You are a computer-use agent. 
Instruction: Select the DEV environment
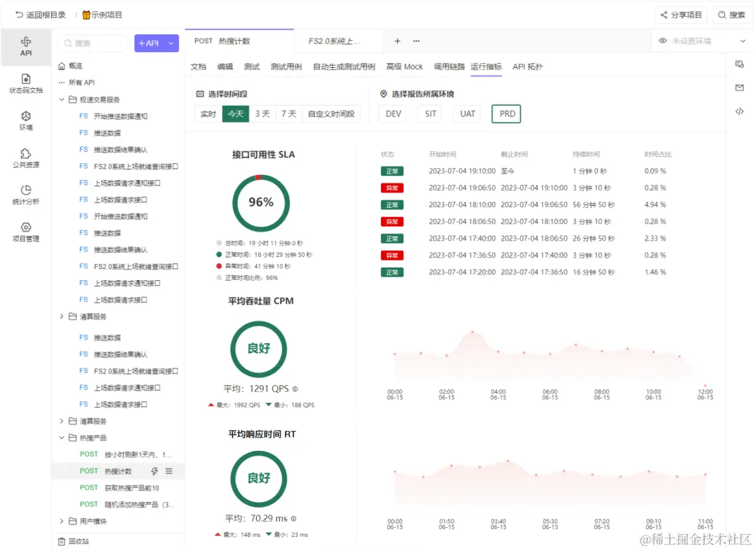pos(393,113)
